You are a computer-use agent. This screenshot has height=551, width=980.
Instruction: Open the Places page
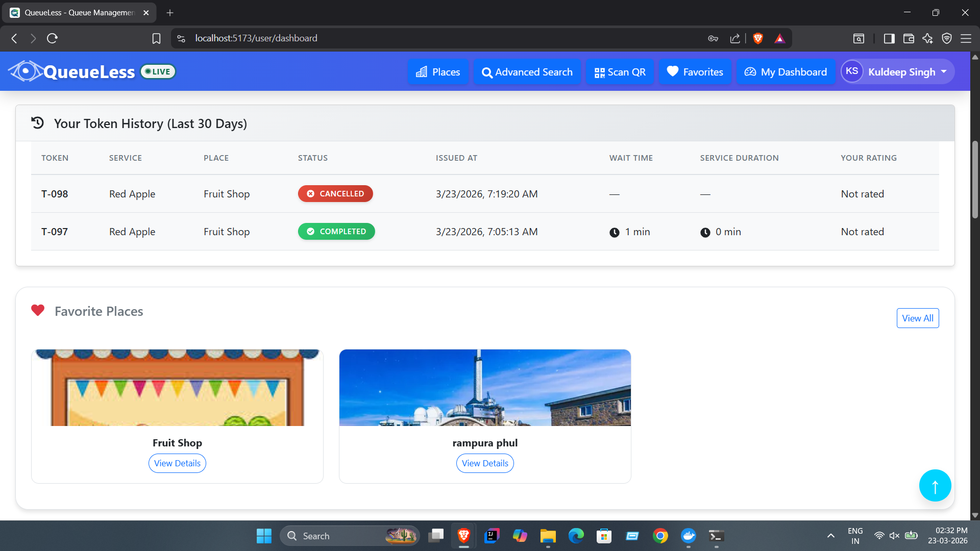[438, 72]
